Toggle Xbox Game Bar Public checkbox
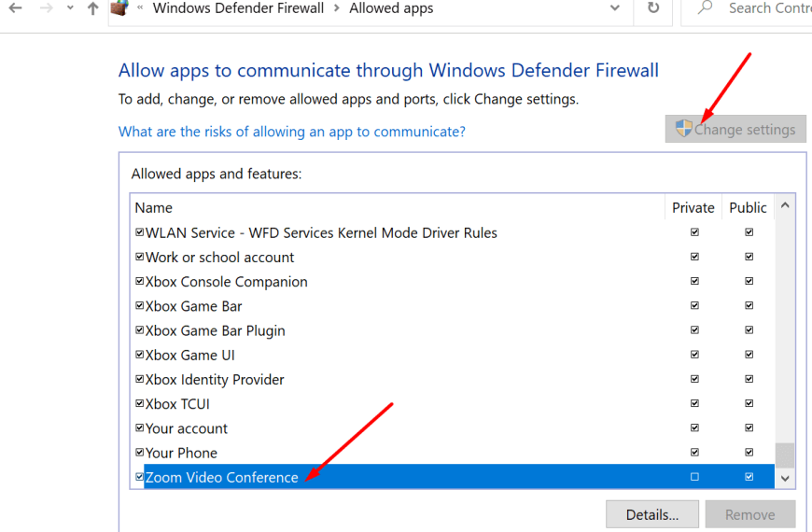This screenshot has width=812, height=532. (x=749, y=305)
